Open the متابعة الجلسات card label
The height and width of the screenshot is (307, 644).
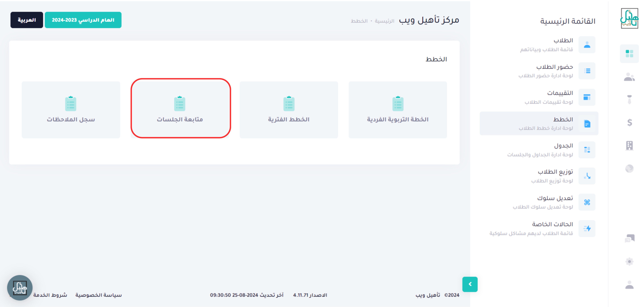tap(180, 119)
